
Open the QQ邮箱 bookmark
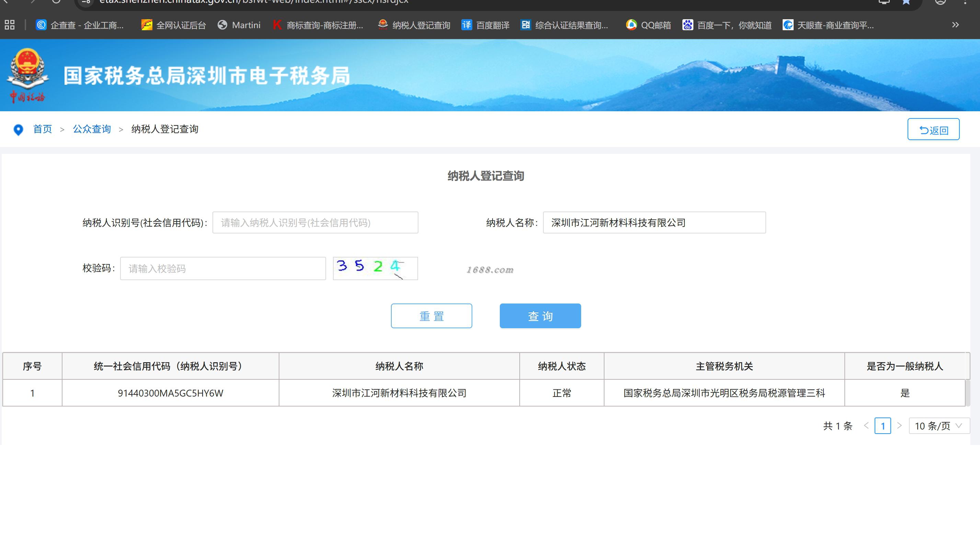coord(648,25)
